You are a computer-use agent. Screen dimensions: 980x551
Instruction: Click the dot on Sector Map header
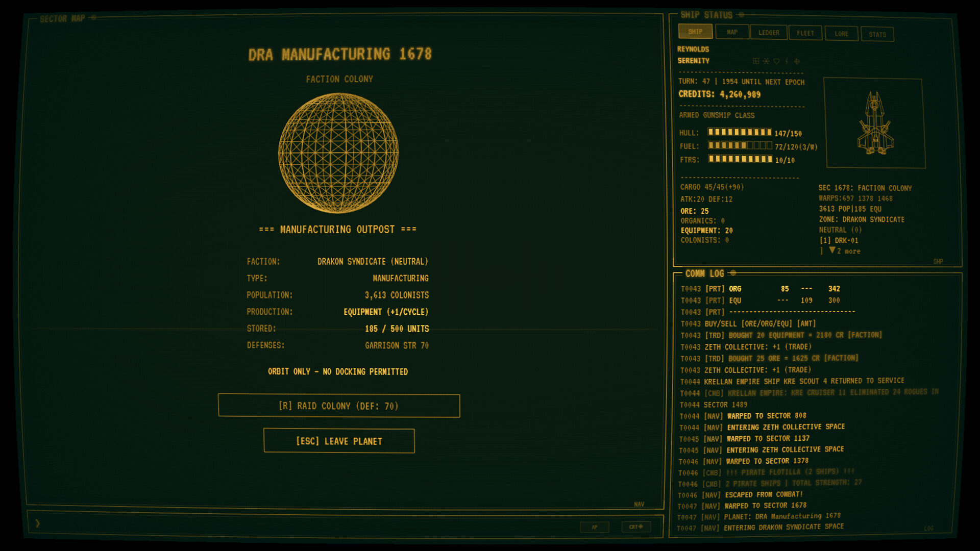tap(93, 18)
